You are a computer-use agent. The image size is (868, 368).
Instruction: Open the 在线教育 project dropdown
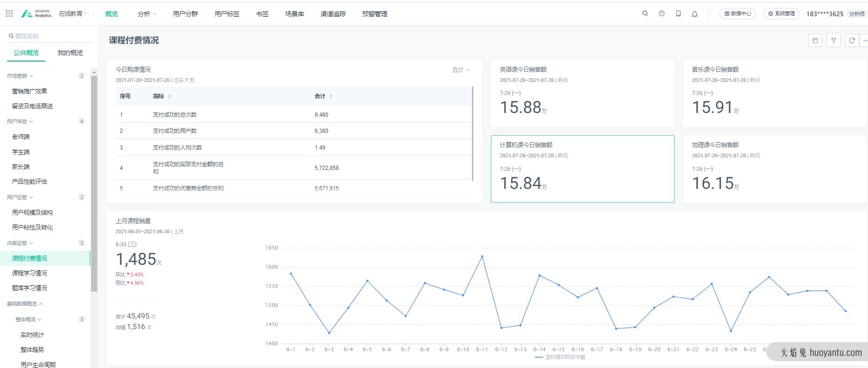click(73, 13)
